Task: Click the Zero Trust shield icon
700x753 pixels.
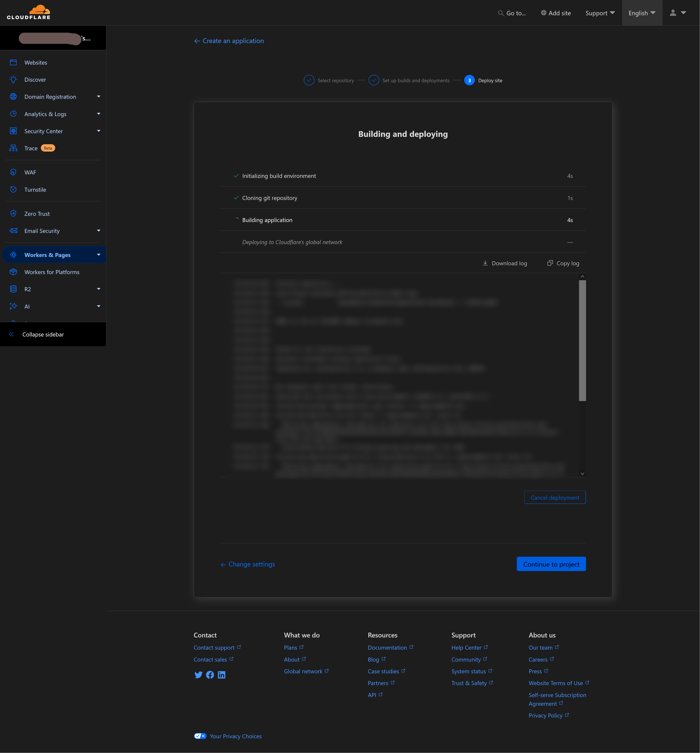Action: pos(13,214)
